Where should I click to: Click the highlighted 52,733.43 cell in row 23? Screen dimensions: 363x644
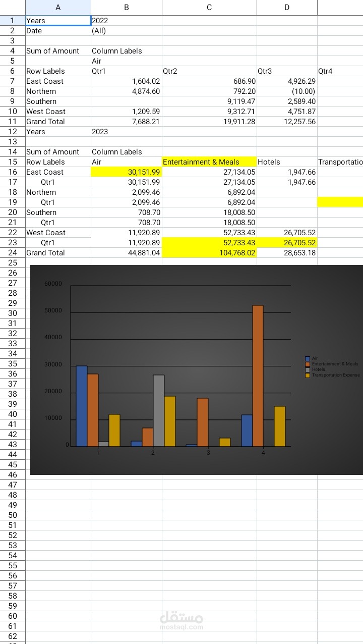click(209, 243)
